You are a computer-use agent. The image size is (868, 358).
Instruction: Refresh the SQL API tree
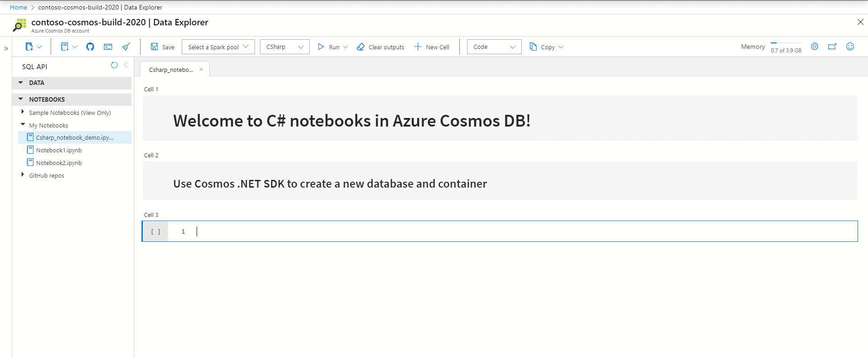tap(114, 65)
